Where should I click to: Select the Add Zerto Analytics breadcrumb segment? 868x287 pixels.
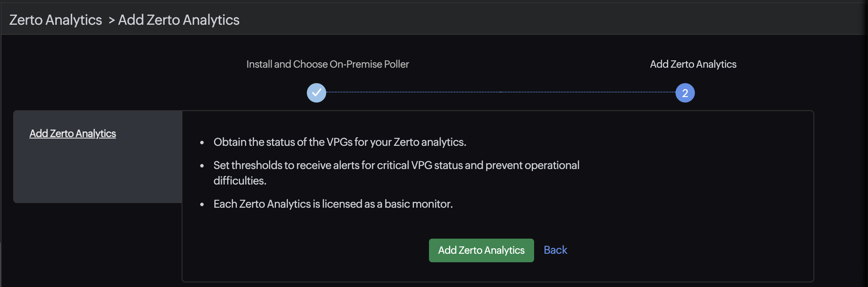179,19
